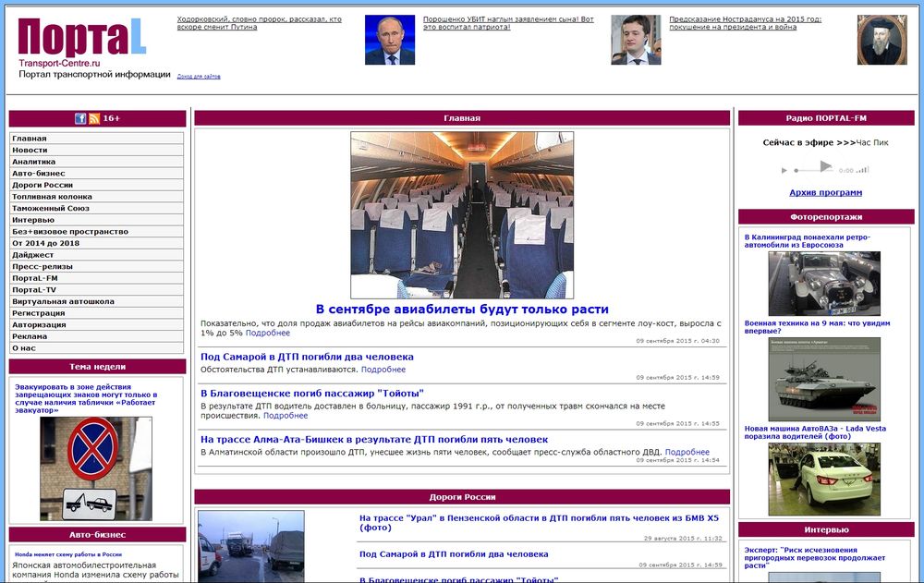Open Нострадамус 2015 prediction teaser link
This screenshot has height=583, width=924.
pos(746,23)
